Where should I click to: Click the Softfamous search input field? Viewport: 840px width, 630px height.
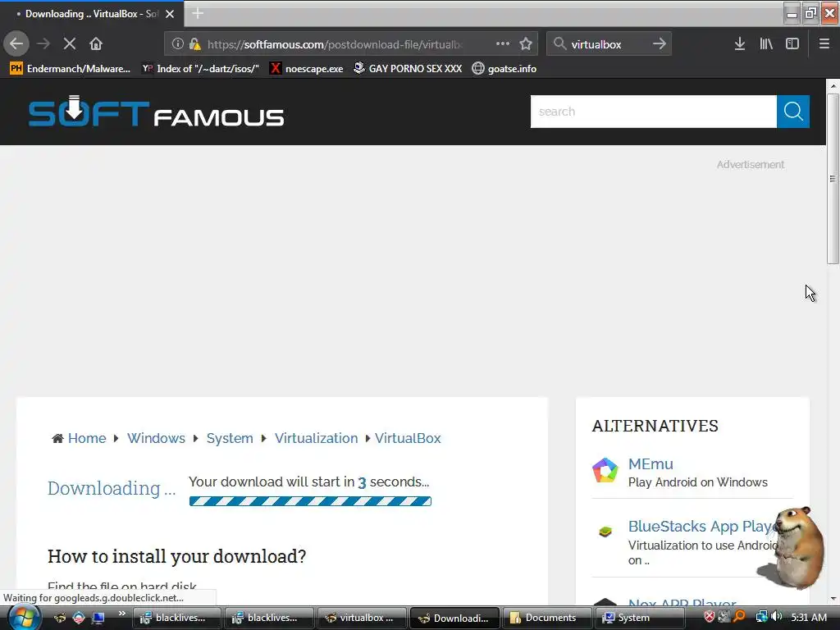[654, 112]
